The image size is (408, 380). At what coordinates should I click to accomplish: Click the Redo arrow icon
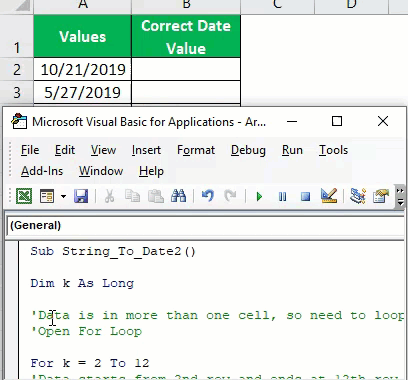point(230,196)
